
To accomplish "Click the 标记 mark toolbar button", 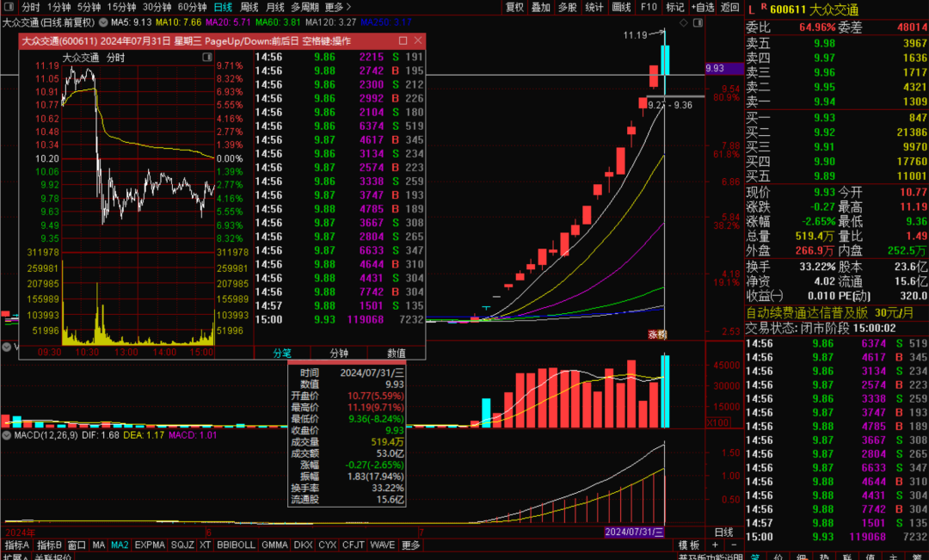I will [x=675, y=7].
